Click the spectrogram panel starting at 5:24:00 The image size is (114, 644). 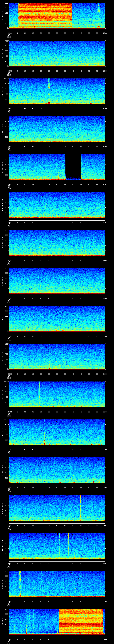[x=57, y=394]
